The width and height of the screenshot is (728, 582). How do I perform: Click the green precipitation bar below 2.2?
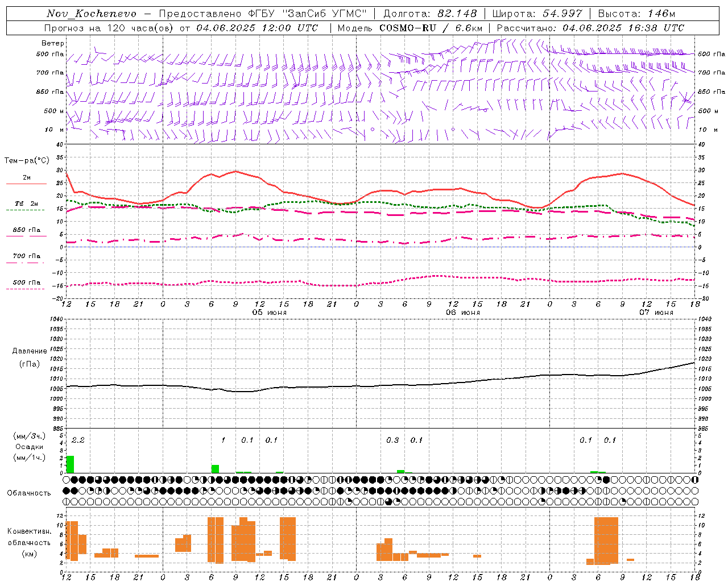click(71, 464)
